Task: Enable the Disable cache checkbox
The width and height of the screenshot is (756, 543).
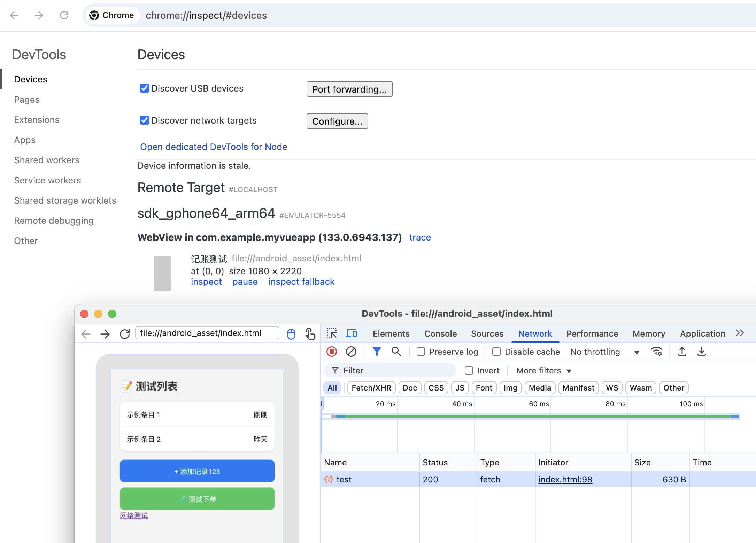Action: pyautogui.click(x=496, y=352)
